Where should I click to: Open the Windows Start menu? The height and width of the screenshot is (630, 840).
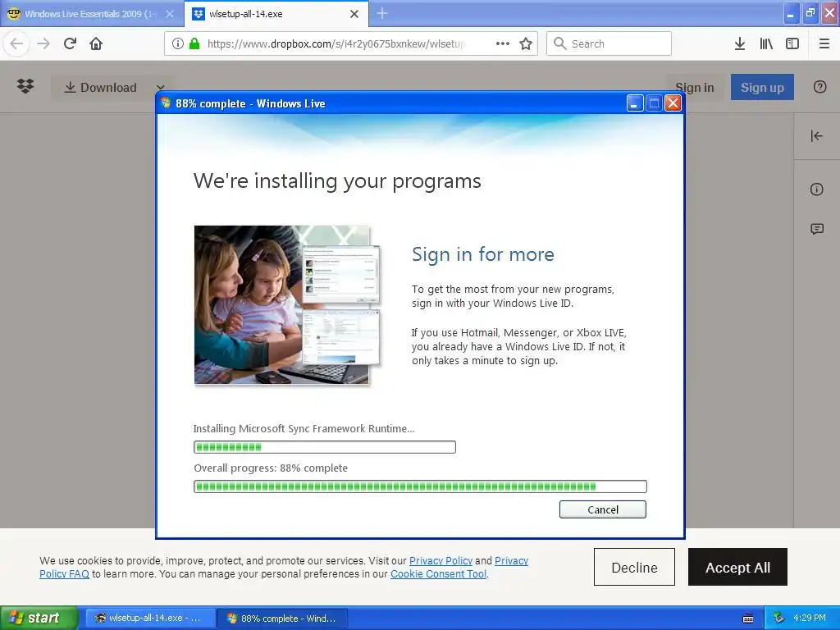(x=39, y=619)
